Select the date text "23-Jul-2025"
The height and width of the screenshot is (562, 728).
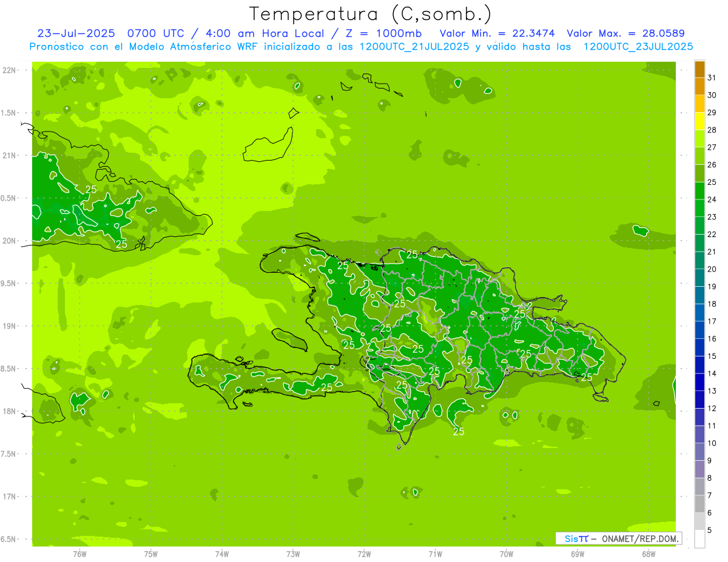coord(77,33)
